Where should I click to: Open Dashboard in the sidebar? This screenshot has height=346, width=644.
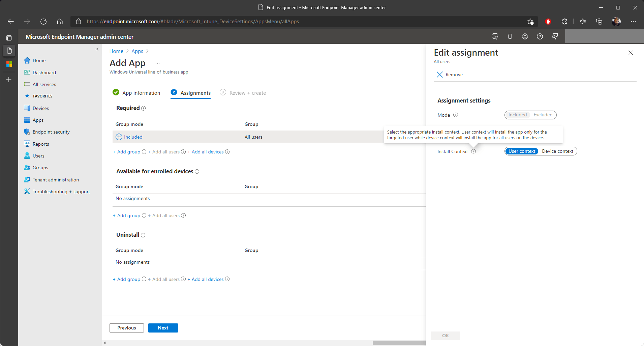point(44,73)
